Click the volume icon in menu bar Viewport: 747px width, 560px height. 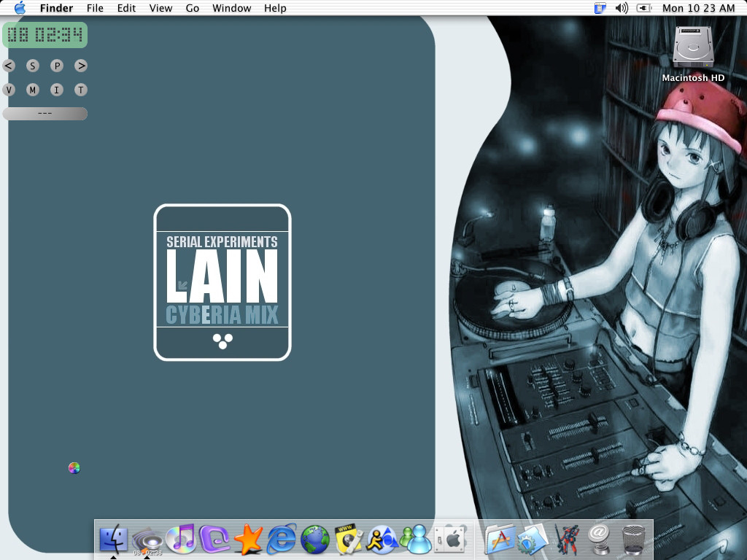(x=622, y=8)
